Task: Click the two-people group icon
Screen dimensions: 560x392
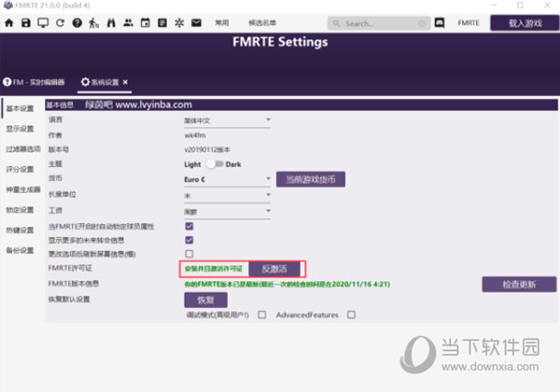Action: (x=128, y=22)
